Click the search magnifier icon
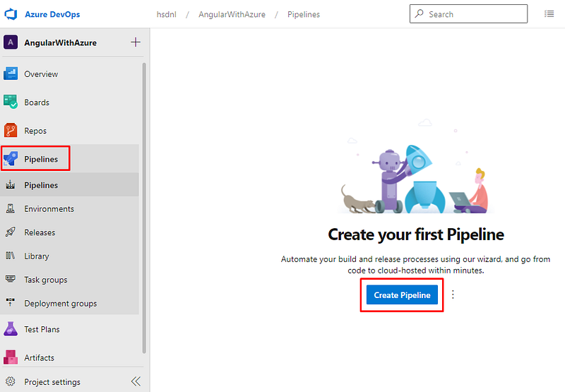 coord(419,13)
